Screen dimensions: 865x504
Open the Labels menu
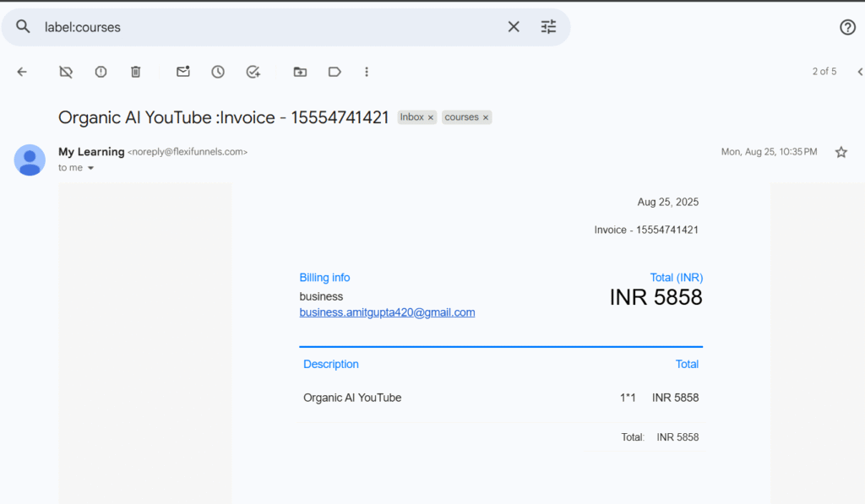(x=335, y=72)
